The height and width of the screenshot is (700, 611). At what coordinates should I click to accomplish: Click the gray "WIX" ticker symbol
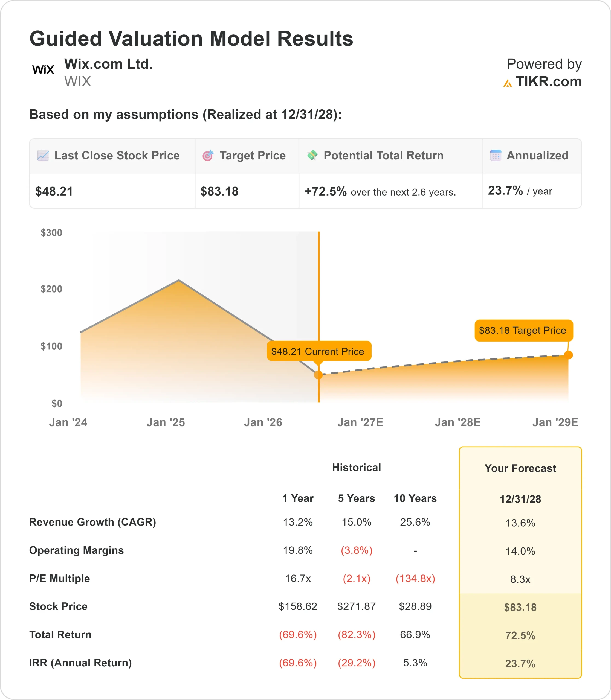78,82
